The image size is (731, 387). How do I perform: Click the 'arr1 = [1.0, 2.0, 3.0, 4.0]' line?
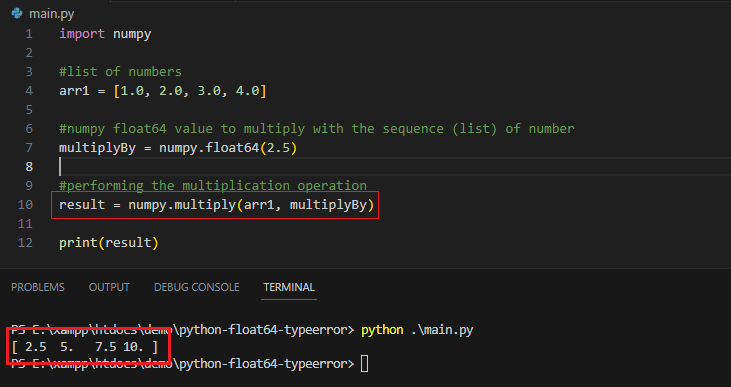163,90
